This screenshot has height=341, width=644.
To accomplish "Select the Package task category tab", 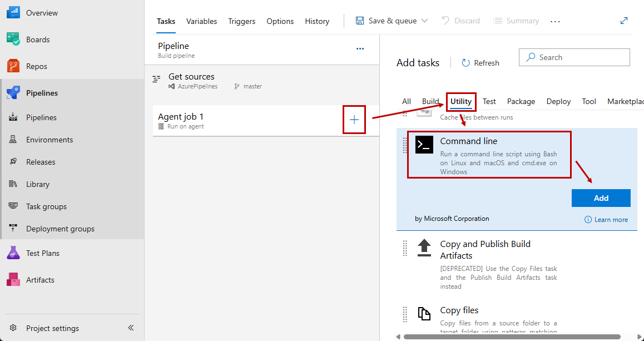I will (x=521, y=101).
